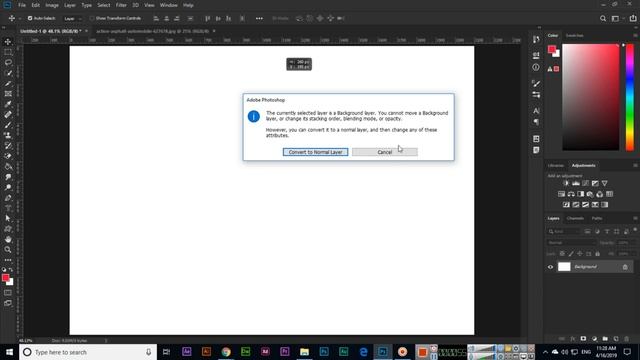
Task: Toggle lock image pixels in Layers
Action: (x=571, y=253)
